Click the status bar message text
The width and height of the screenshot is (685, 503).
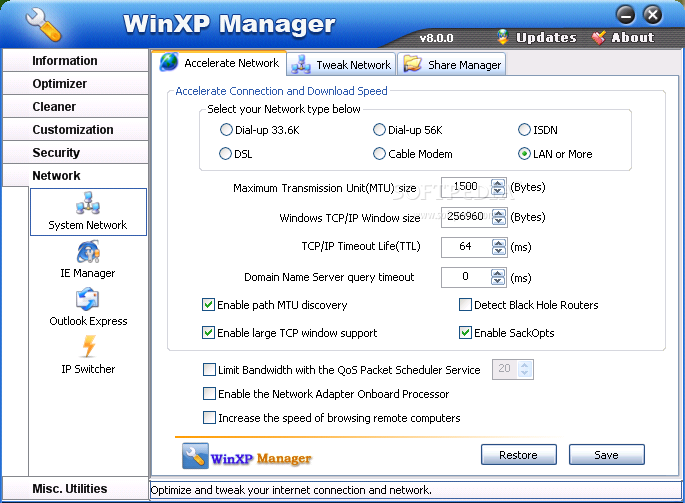tap(291, 490)
